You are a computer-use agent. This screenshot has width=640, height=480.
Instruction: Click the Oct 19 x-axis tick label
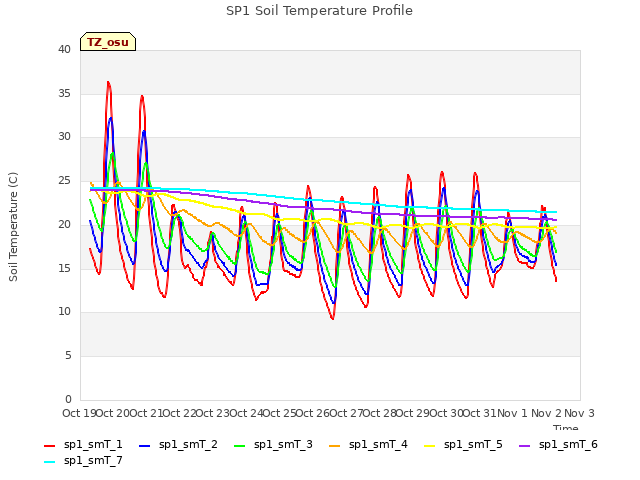click(x=79, y=413)
